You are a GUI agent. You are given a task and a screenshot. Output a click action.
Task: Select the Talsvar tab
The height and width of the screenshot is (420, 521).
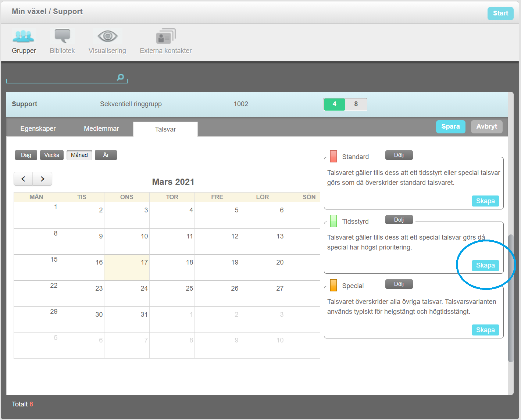pos(165,129)
